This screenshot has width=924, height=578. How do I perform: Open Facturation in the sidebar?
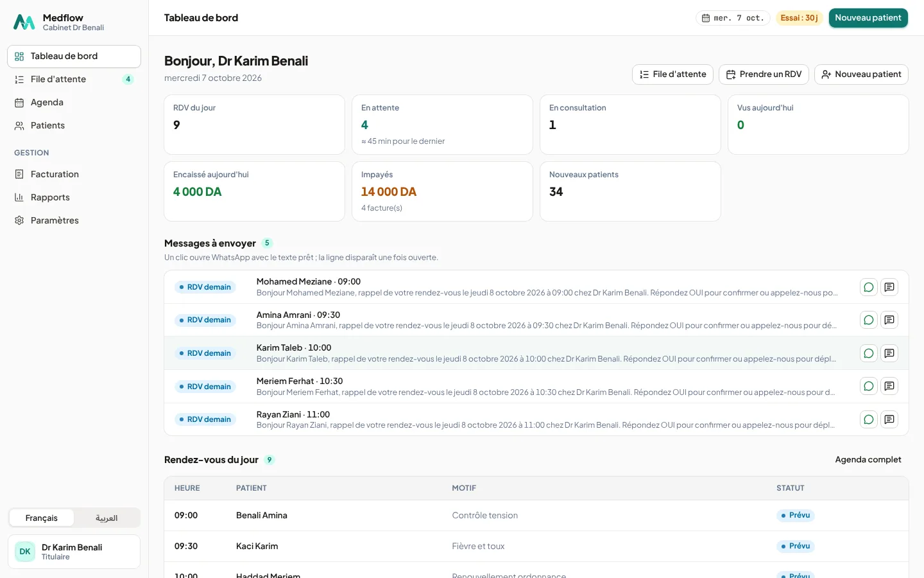tap(74, 175)
